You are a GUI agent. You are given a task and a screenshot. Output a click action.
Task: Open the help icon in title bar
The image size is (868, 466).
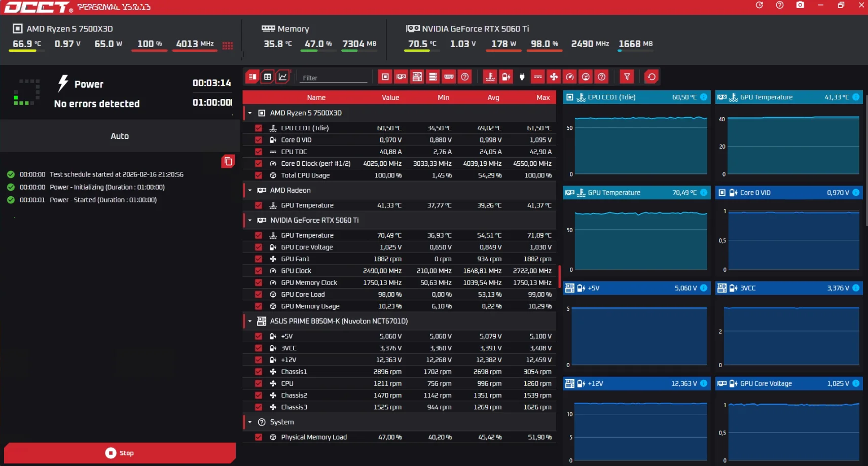(780, 5)
